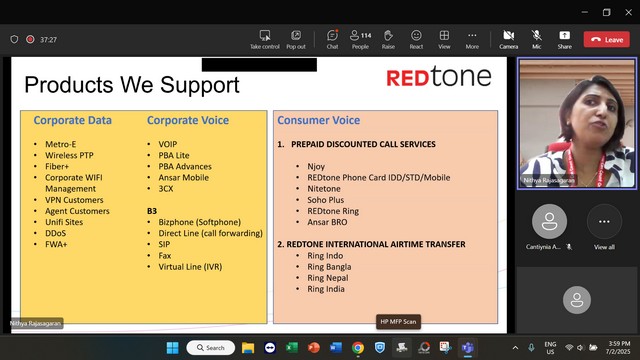Open Windows taskbar Search box

click(x=211, y=348)
